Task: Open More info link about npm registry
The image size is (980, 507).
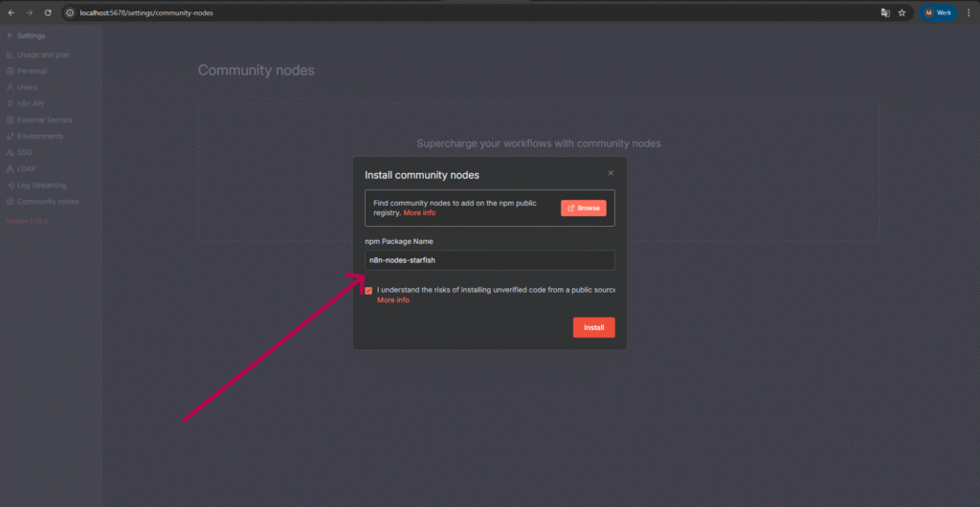Action: 419,212
